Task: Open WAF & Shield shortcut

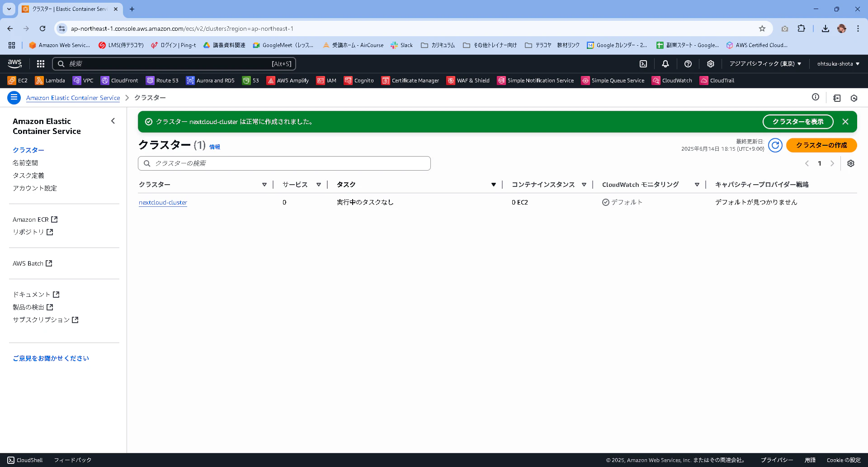Action: click(468, 81)
